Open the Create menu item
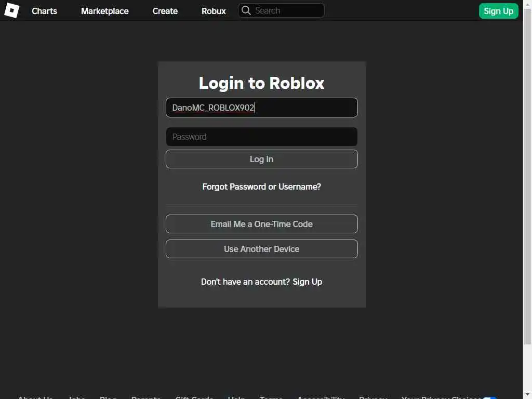Screen dimensions: 532x399 (x=165, y=11)
